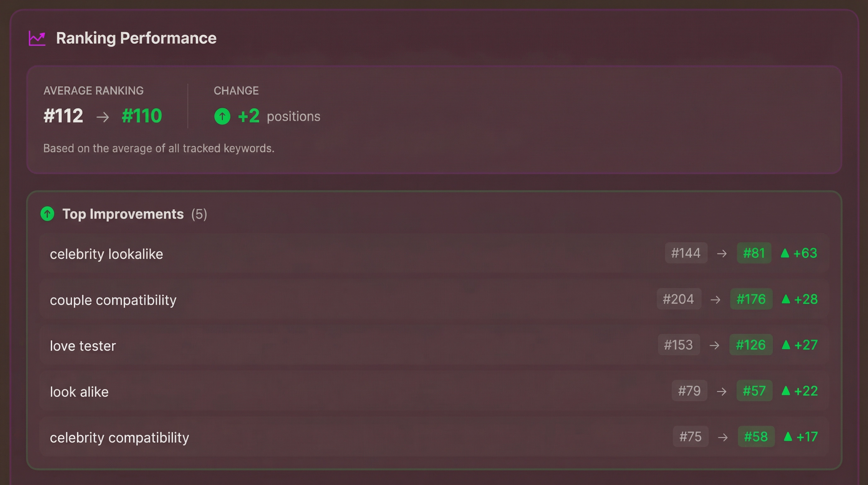This screenshot has width=868, height=485.
Task: Click the triangle next to +27
Action: (786, 345)
